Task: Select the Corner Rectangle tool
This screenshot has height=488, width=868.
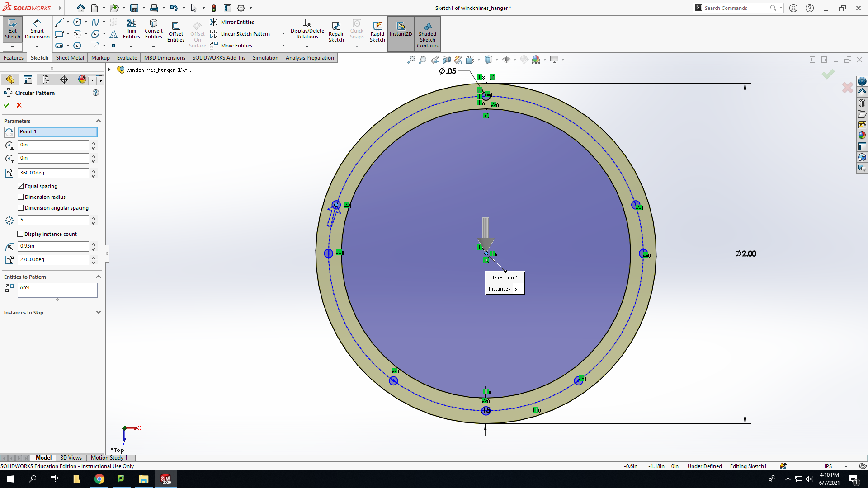Action: pyautogui.click(x=59, y=34)
